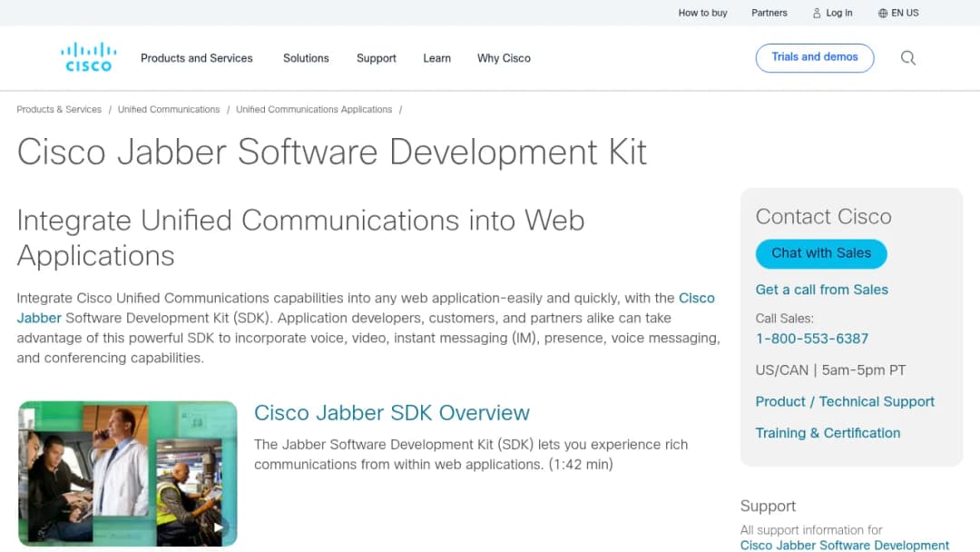The width and height of the screenshot is (980, 552).
Task: Click the Cisco Jabber inline link
Action: (696, 298)
